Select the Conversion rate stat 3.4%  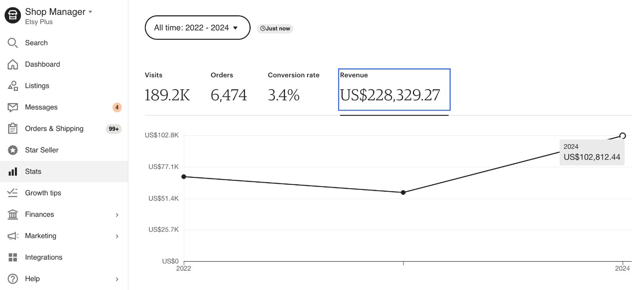click(293, 87)
